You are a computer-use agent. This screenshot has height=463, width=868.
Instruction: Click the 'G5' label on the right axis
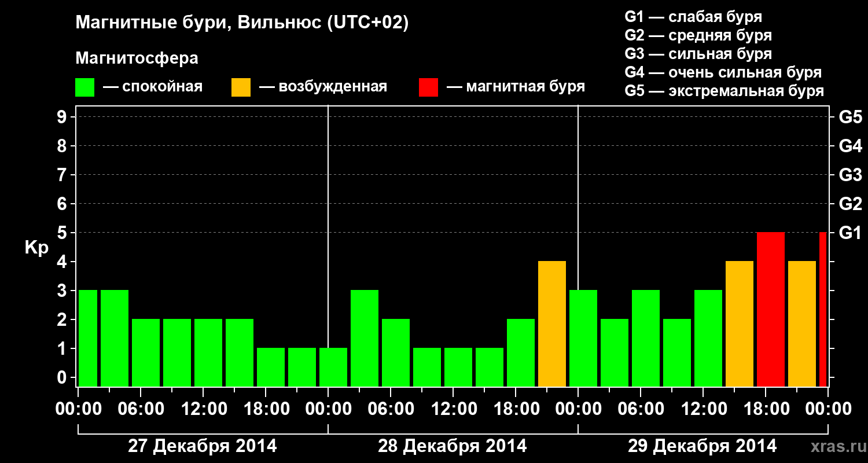850,117
